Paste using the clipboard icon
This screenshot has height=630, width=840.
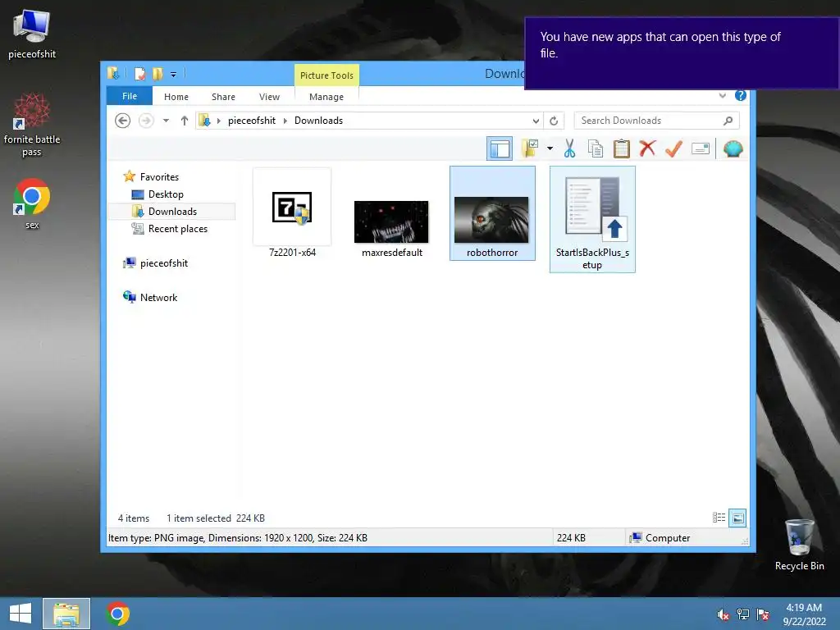tap(622, 148)
